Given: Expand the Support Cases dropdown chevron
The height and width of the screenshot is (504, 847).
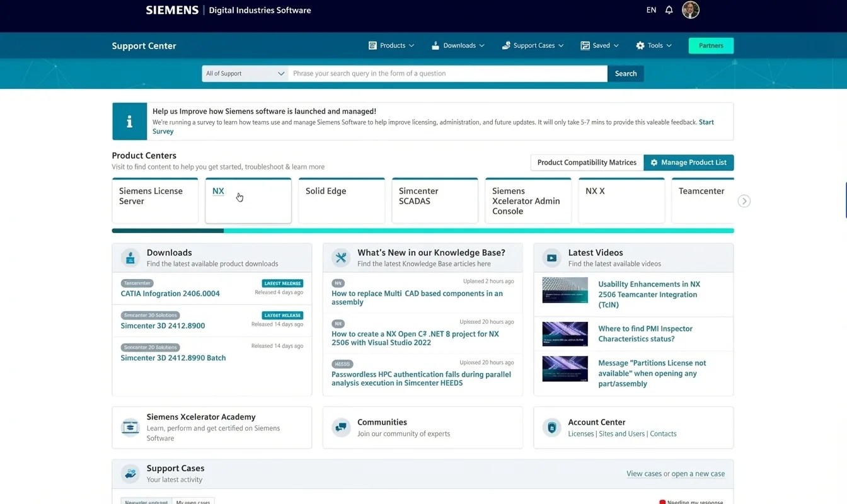Looking at the screenshot, I should click(x=561, y=45).
